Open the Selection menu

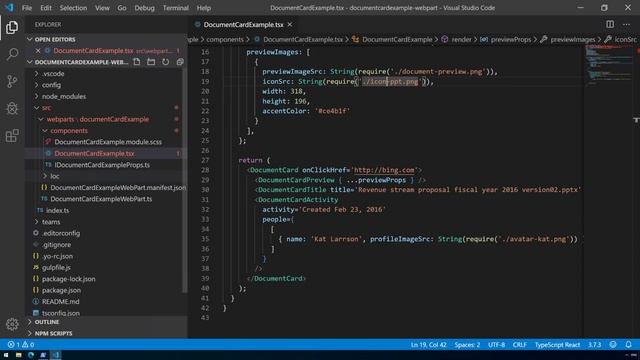73,8
